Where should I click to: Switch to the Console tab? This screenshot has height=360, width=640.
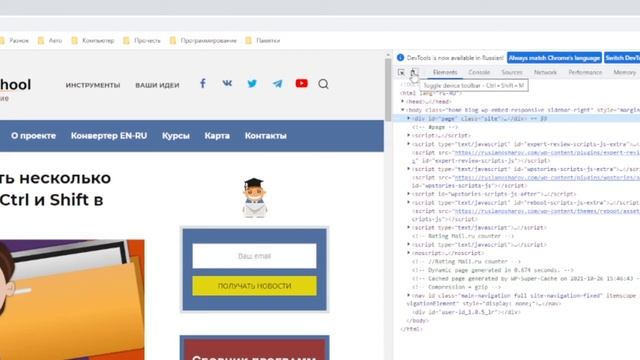pyautogui.click(x=479, y=72)
